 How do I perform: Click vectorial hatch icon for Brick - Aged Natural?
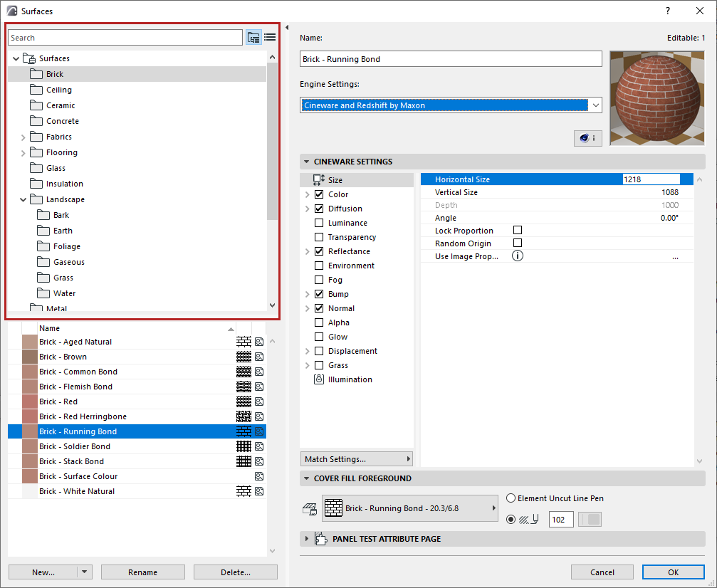tap(244, 342)
